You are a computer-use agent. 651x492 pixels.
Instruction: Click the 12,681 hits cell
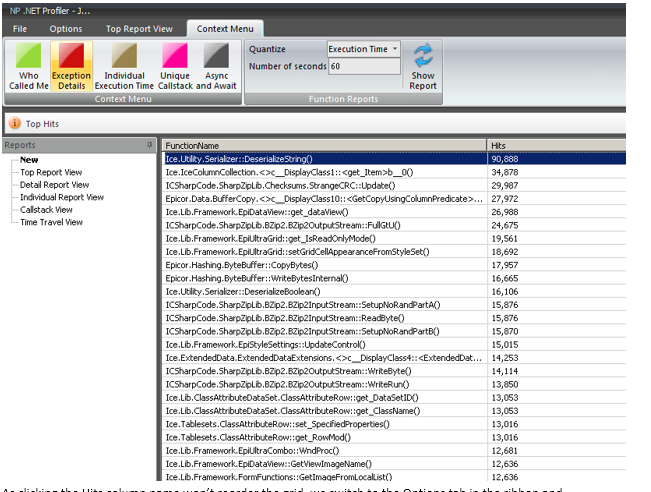click(557, 451)
